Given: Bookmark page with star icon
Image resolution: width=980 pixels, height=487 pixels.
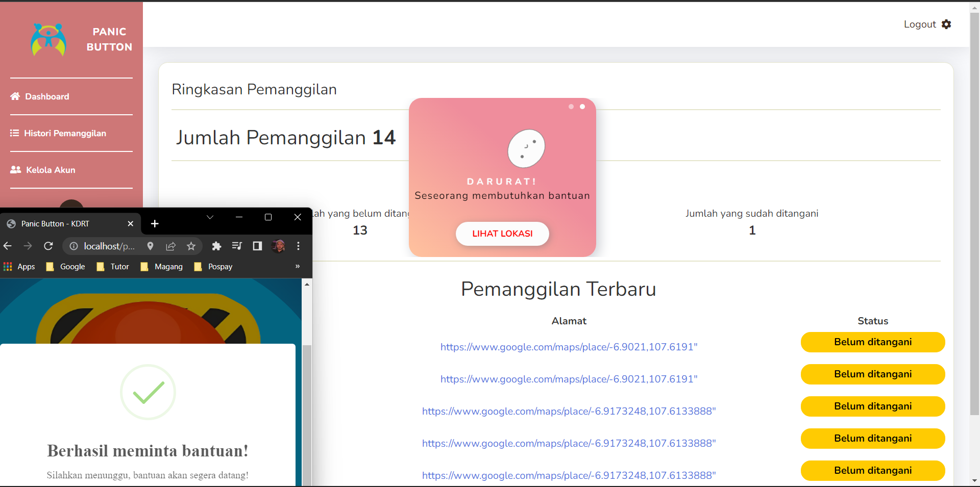Looking at the screenshot, I should (x=191, y=246).
